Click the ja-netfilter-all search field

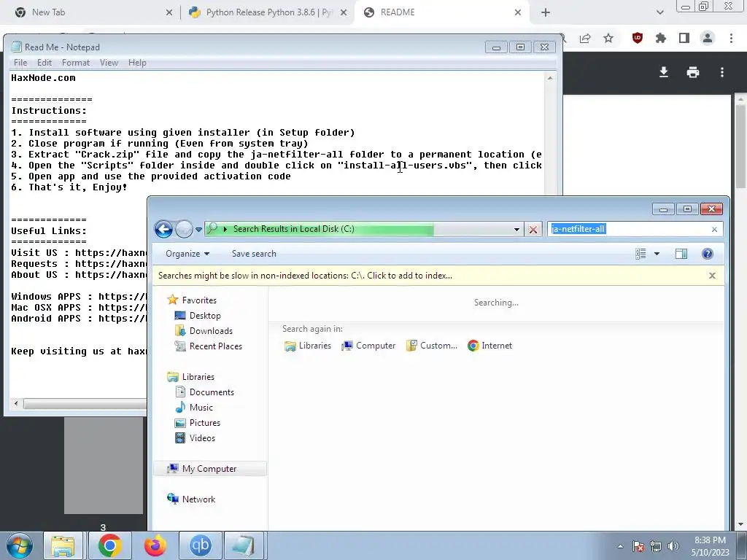pos(635,229)
